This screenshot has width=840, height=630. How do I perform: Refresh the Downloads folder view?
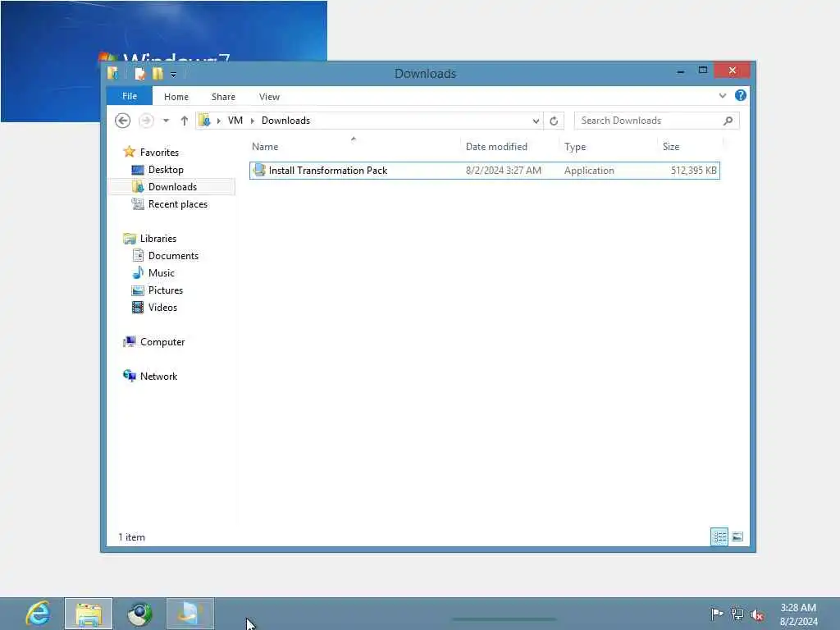[554, 121]
